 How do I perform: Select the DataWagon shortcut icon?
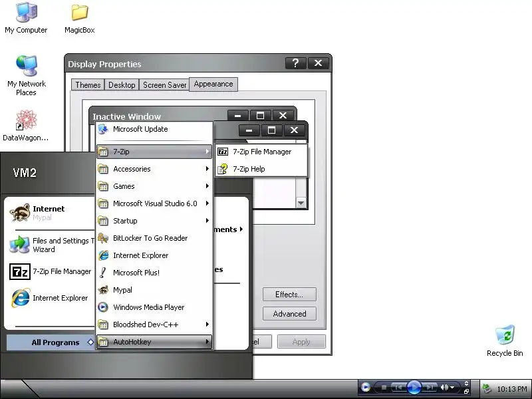[x=26, y=120]
